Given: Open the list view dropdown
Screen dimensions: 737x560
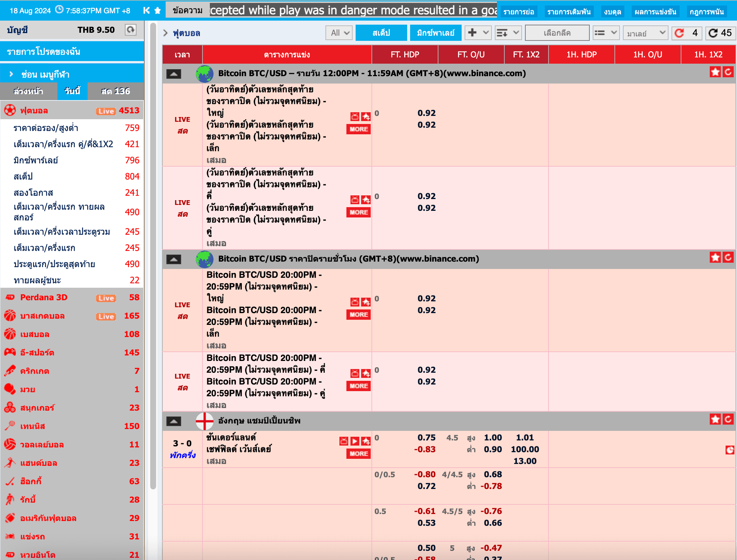Looking at the screenshot, I should click(606, 33).
